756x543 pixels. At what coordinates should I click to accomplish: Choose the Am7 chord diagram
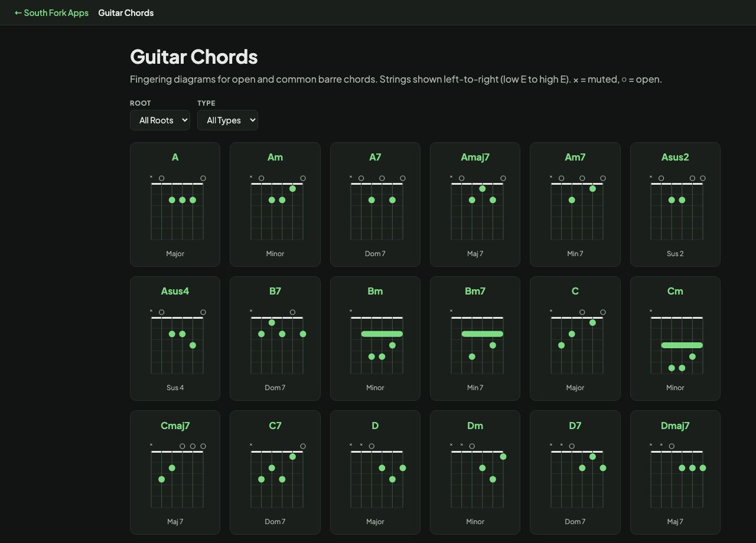pos(575,204)
